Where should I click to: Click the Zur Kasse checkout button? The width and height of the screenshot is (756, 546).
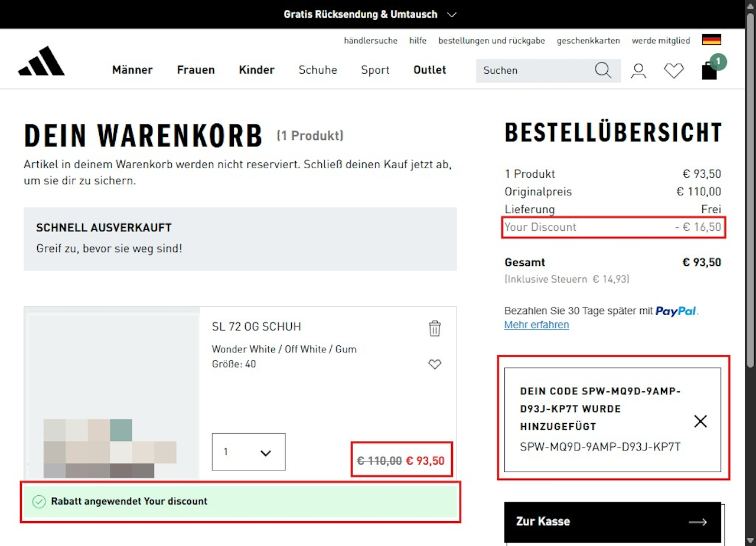click(x=613, y=522)
